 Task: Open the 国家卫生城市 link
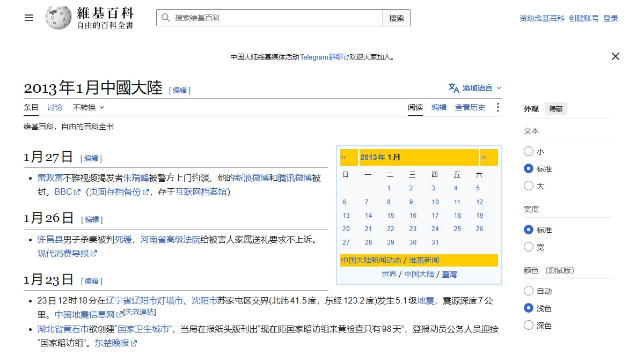pyautogui.click(x=143, y=329)
